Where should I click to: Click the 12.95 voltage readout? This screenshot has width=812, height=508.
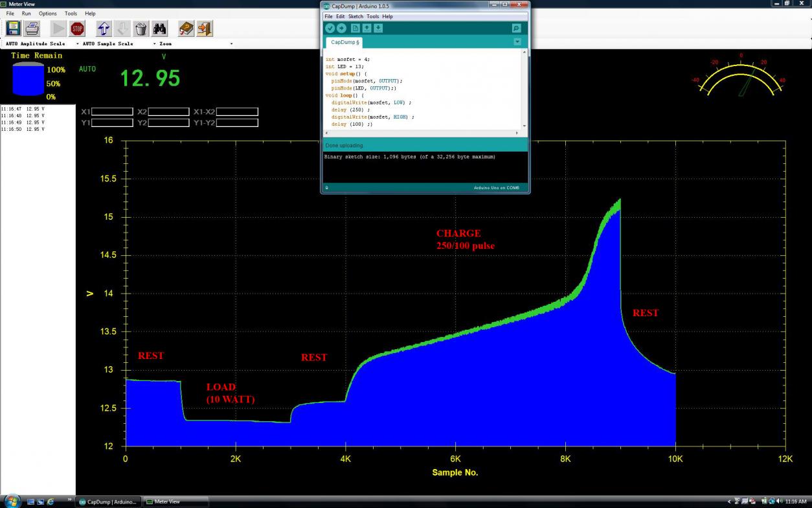(150, 78)
